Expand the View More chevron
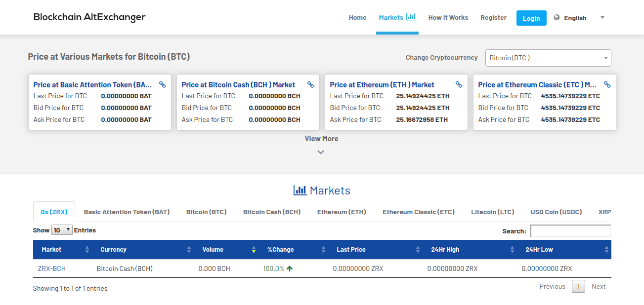Screen dimensions: 644x305 point(321,152)
